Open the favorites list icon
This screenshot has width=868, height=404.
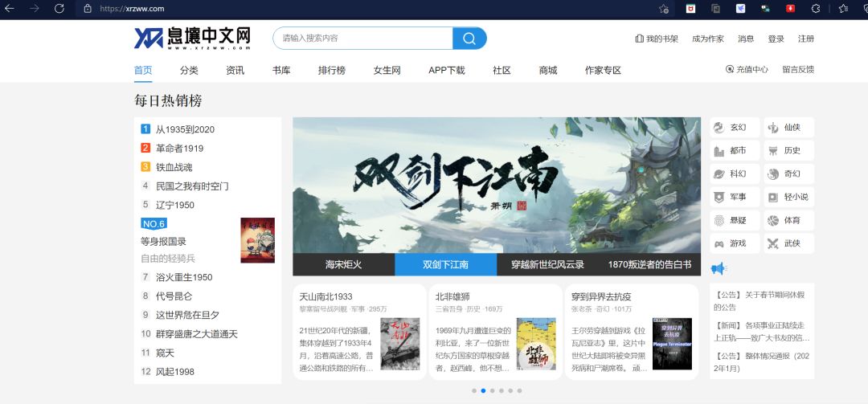(x=843, y=8)
